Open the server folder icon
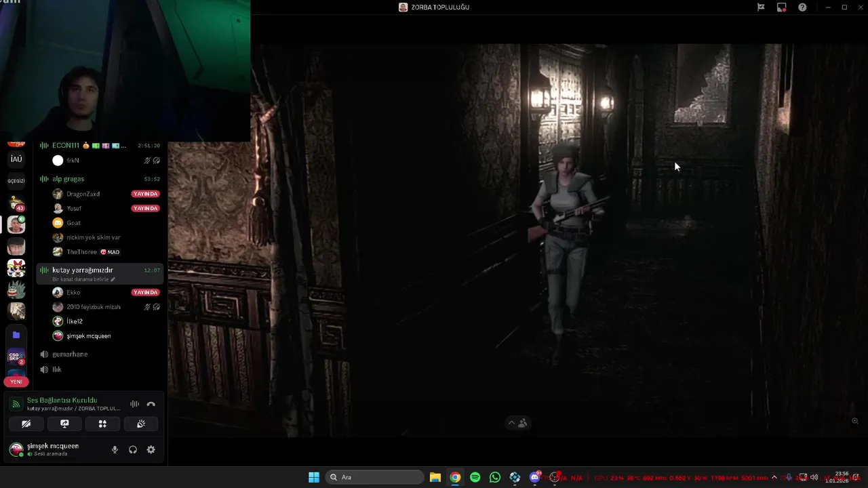This screenshot has width=868, height=488. pyautogui.click(x=16, y=335)
